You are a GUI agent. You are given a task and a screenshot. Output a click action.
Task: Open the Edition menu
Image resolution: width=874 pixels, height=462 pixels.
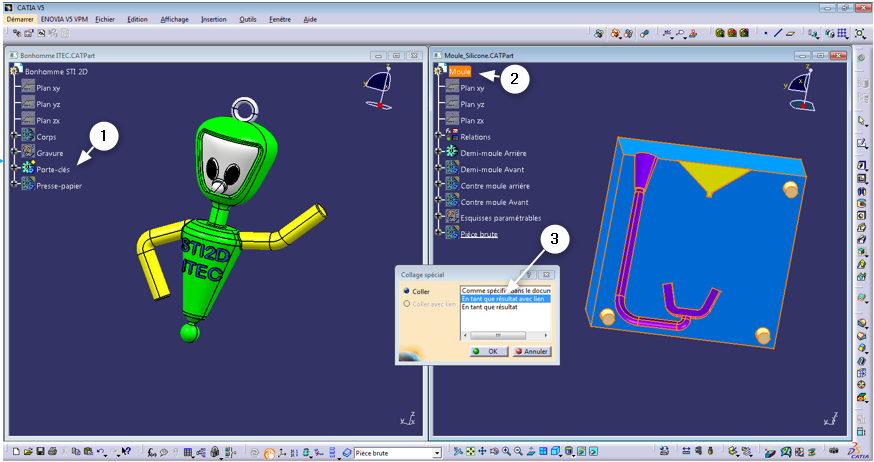click(137, 19)
